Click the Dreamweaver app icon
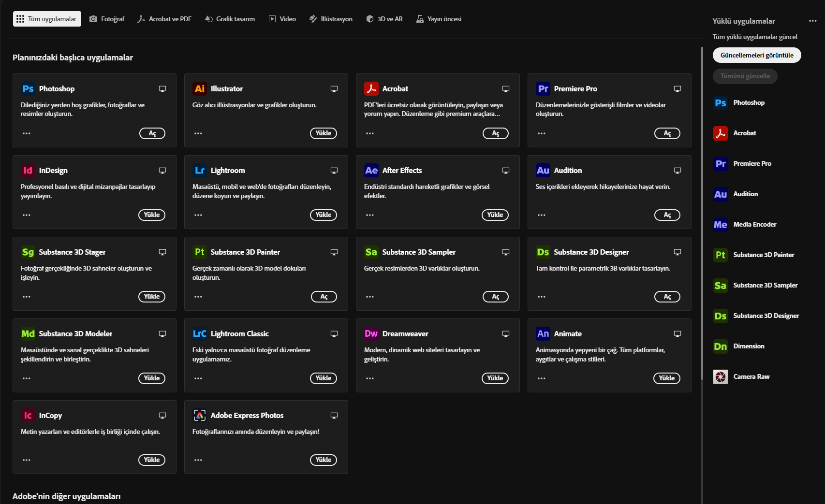 point(371,334)
